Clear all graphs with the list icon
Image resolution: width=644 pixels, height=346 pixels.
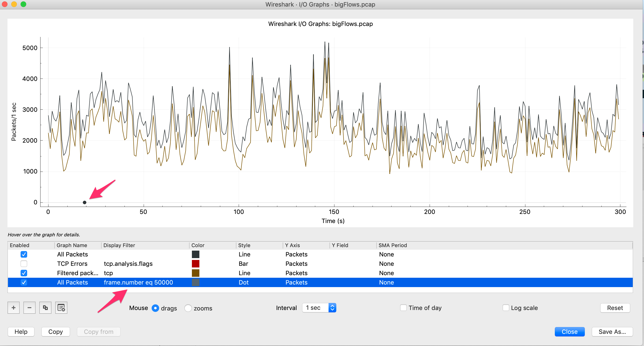61,307
